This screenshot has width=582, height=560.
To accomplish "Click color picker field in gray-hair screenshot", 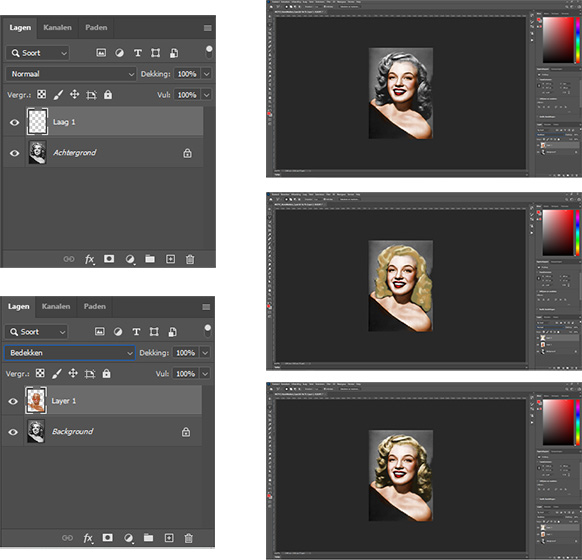I will (x=558, y=40).
